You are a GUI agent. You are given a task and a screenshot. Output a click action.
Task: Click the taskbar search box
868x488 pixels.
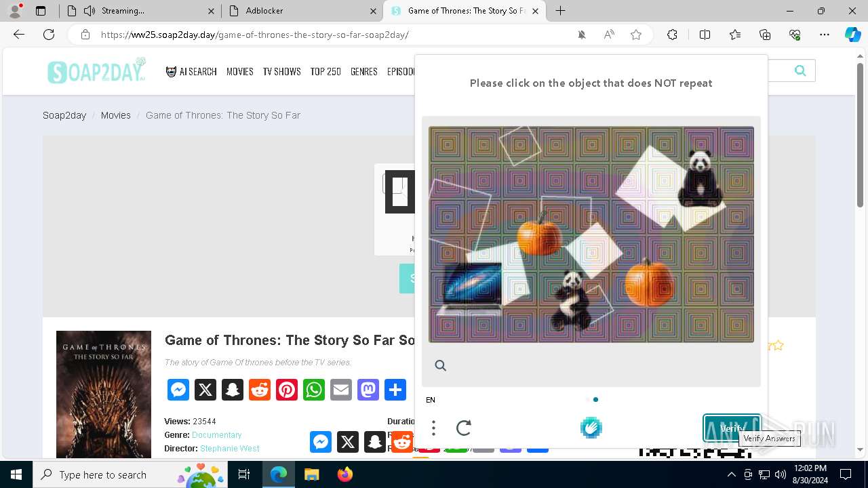click(131, 474)
